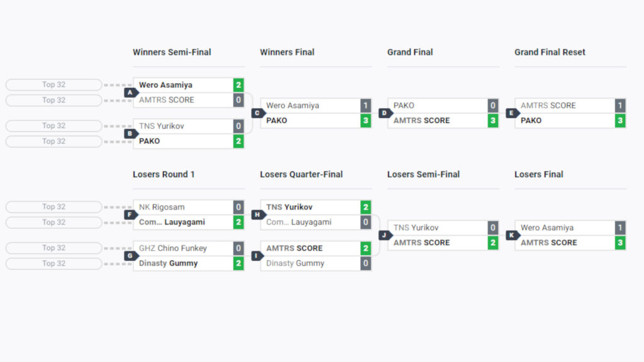Open badge J in Losers Semi-Final
The image size is (644, 362).
click(386, 235)
